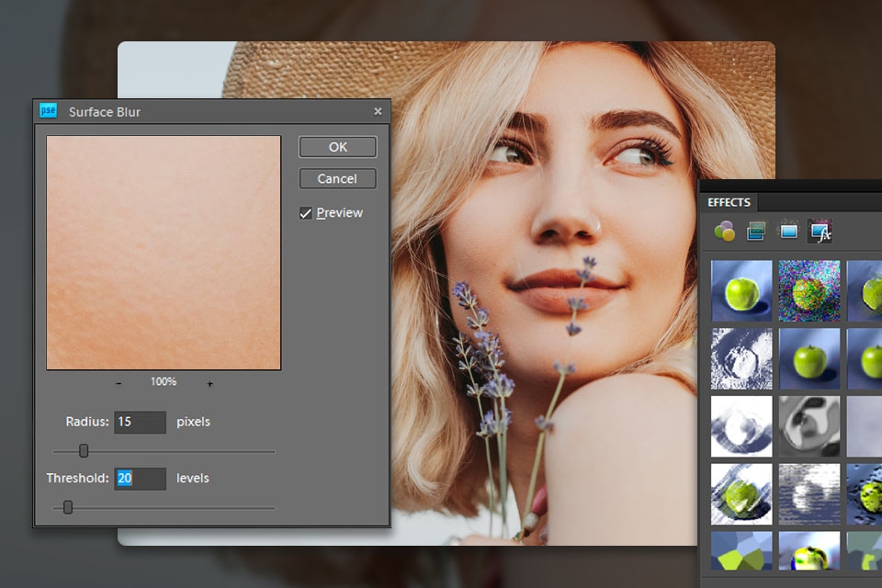Click the zoom in plus under preview
882x588 pixels.
pyautogui.click(x=209, y=382)
